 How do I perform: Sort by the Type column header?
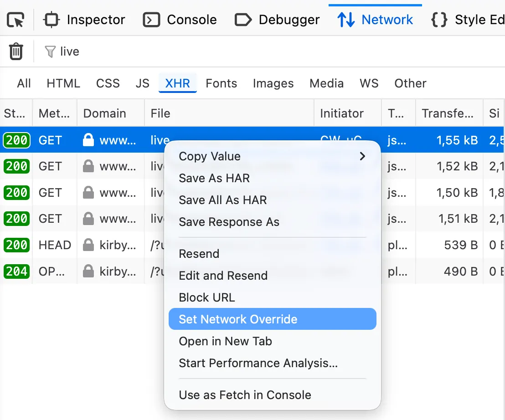pos(399,113)
